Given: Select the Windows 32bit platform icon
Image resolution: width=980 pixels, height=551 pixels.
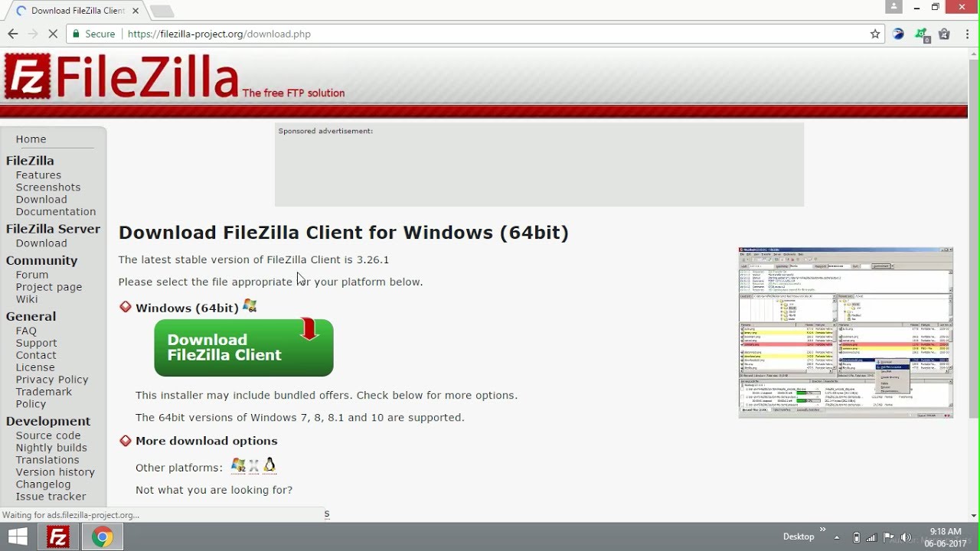Looking at the screenshot, I should [238, 465].
